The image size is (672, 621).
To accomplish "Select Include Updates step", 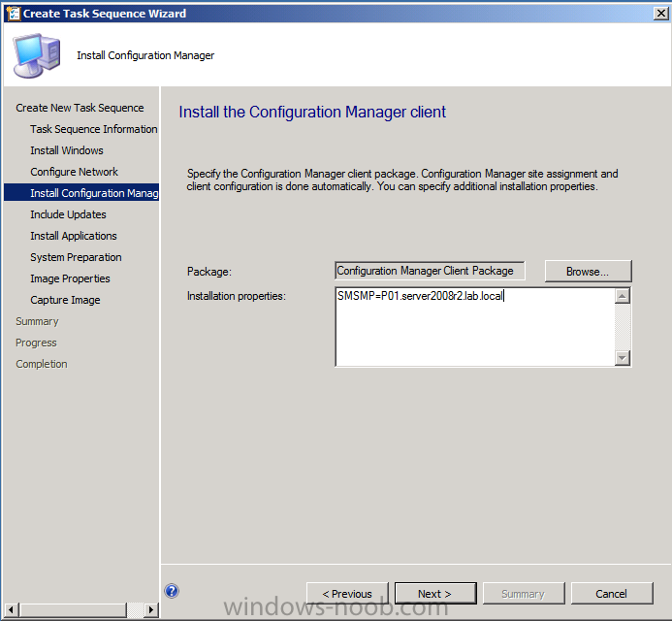I will (x=68, y=214).
